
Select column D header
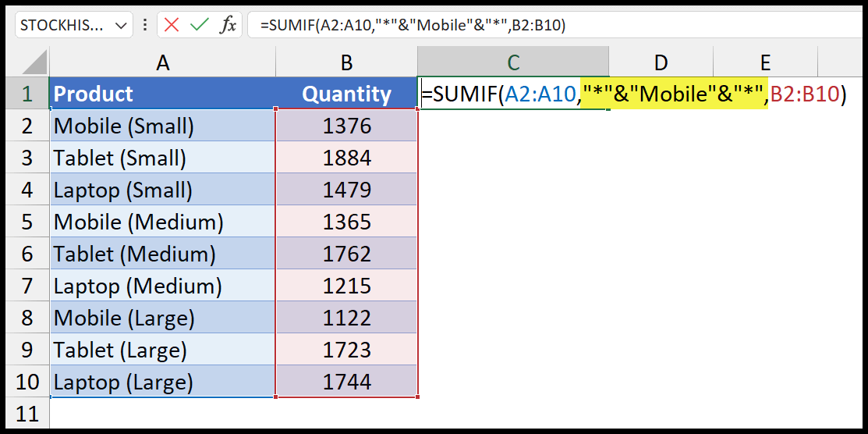coord(661,62)
